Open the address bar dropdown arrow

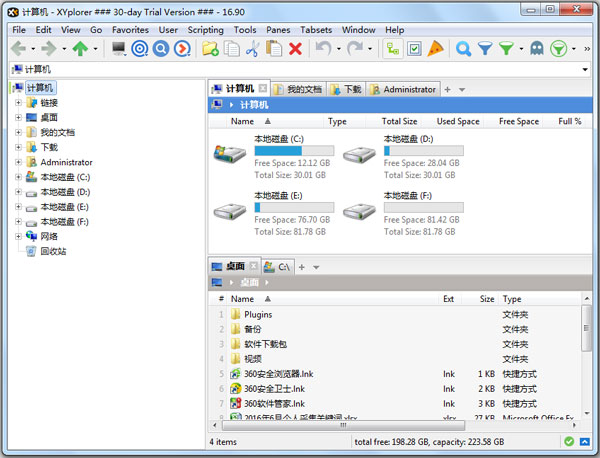pos(585,69)
